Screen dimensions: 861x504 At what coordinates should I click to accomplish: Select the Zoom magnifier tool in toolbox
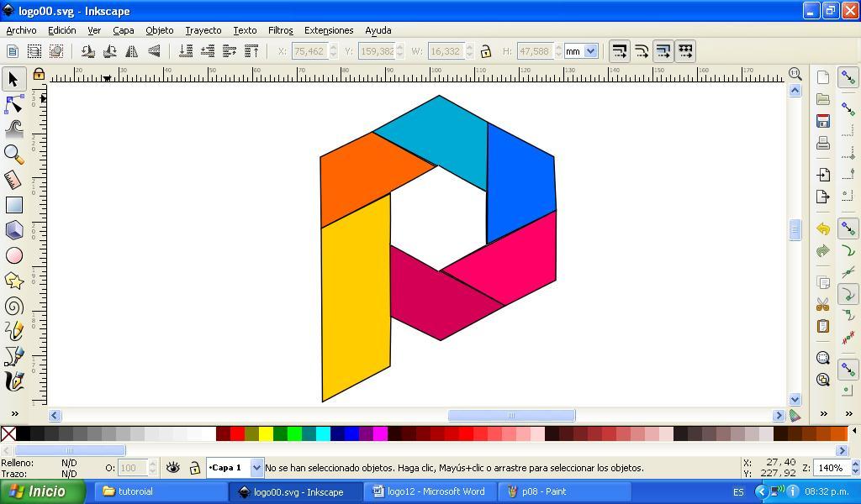[13, 155]
